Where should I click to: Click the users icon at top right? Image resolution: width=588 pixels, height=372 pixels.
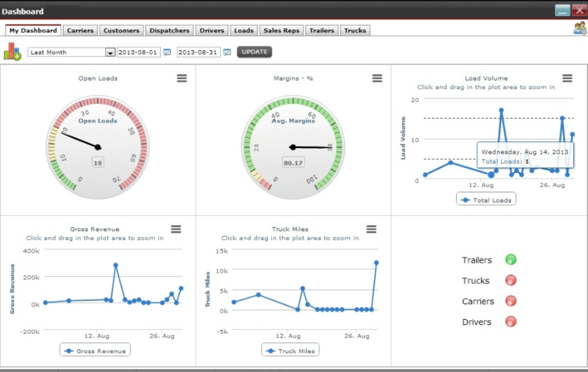[x=579, y=29]
